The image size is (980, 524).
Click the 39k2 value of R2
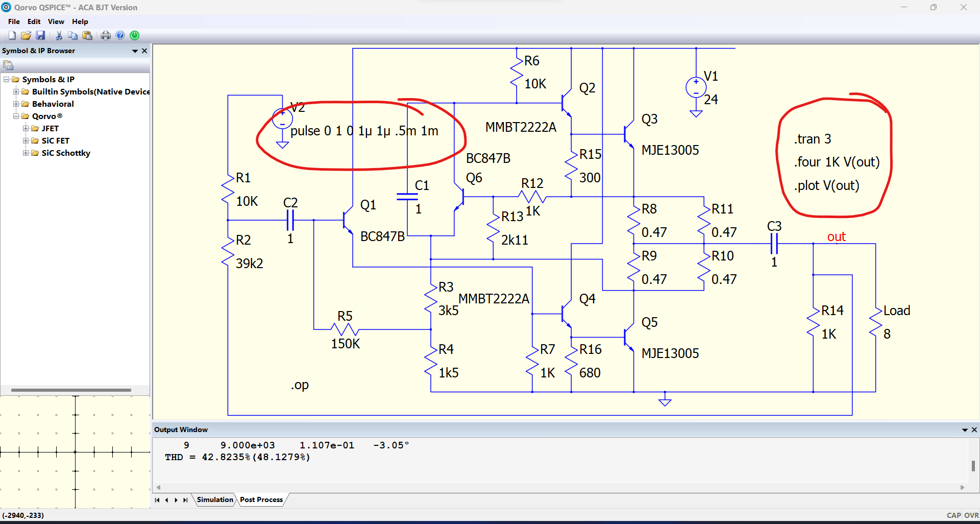pos(250,264)
